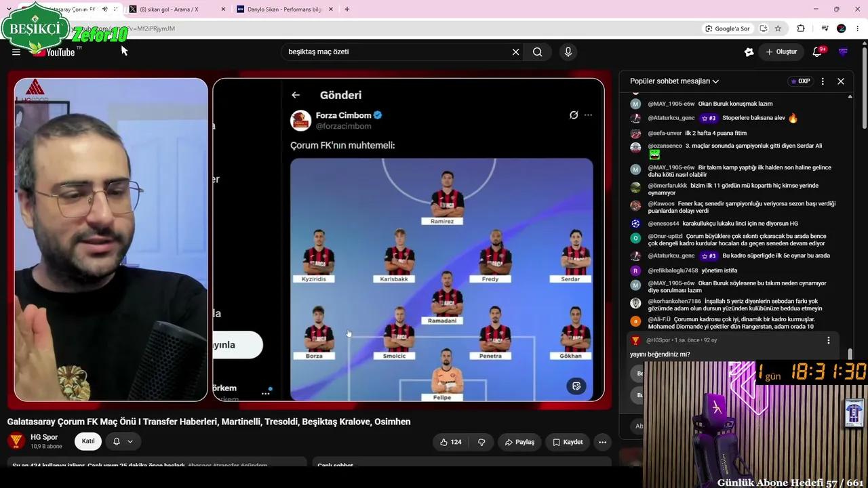Click the sparkle icon beside Oluştur
Screen dimensions: 868x488
point(749,52)
